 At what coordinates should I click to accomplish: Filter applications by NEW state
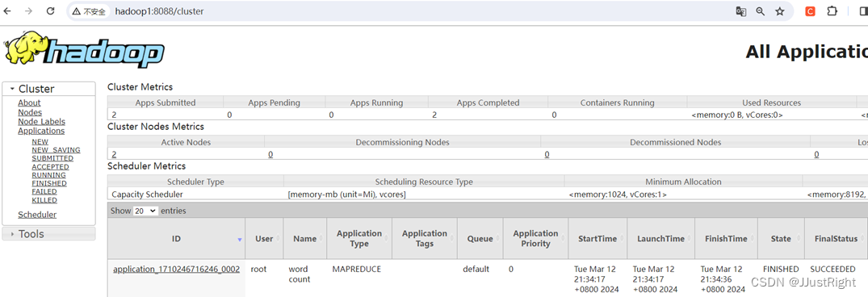click(x=40, y=142)
